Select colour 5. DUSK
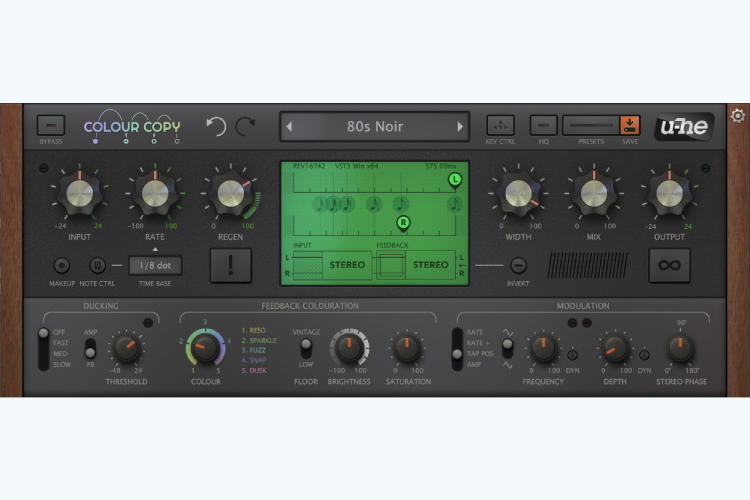 (x=254, y=370)
